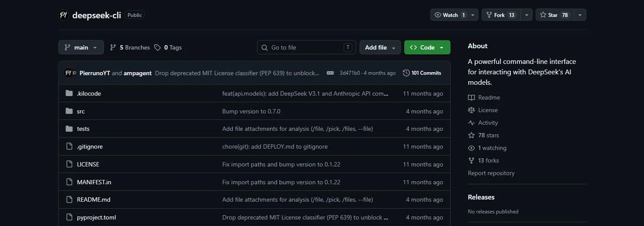This screenshot has width=644, height=226.
Task: Click the LICENSE file icon
Action: pyautogui.click(x=69, y=164)
